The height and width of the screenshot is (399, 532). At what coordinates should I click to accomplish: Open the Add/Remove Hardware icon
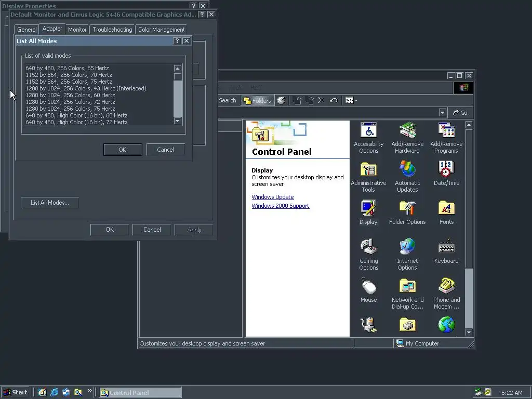407,138
